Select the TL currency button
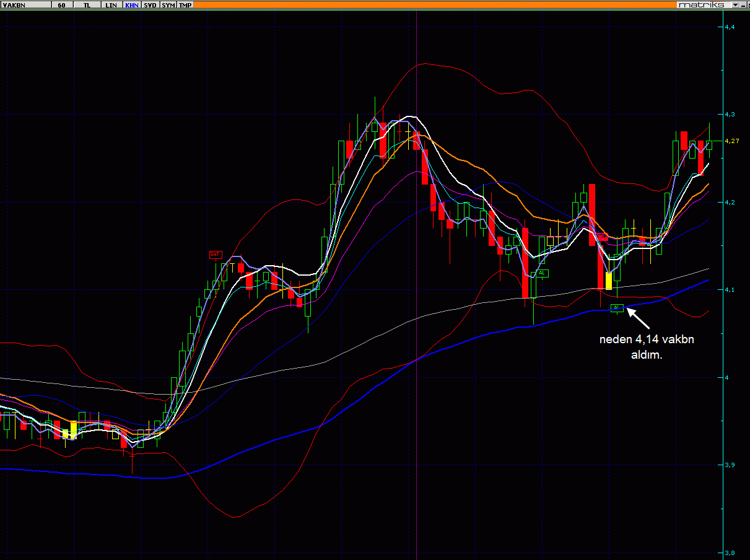 click(x=86, y=4)
